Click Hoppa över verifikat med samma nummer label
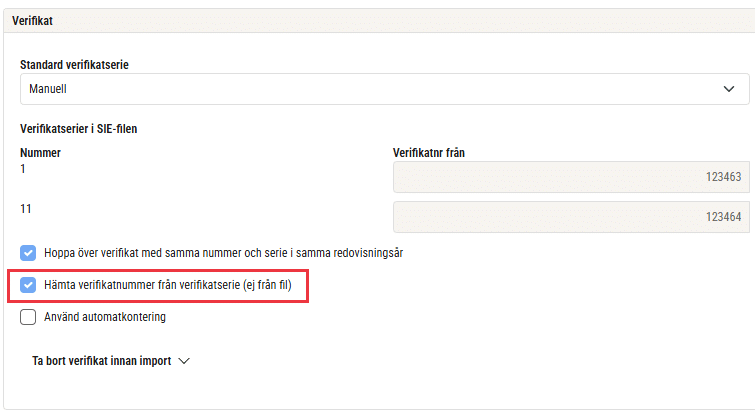755x411 pixels. 223,253
